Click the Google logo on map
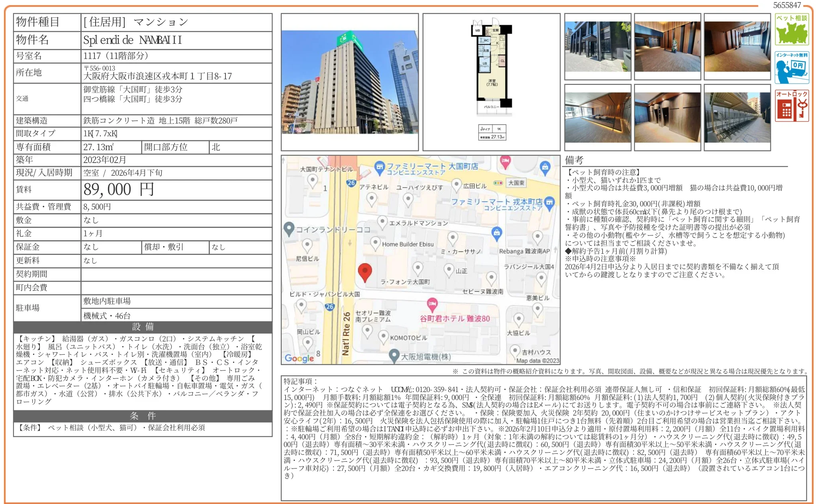The width and height of the screenshot is (819, 504). tap(299, 358)
